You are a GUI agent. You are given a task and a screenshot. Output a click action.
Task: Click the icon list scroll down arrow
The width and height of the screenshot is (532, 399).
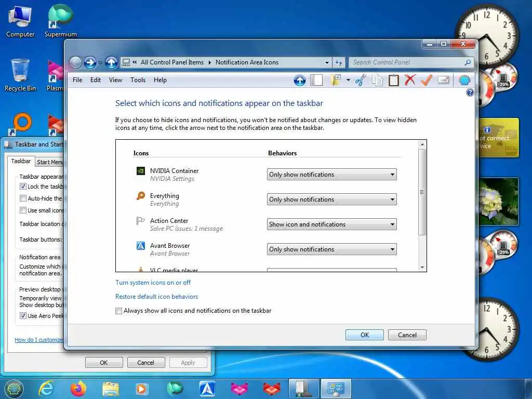pos(422,268)
